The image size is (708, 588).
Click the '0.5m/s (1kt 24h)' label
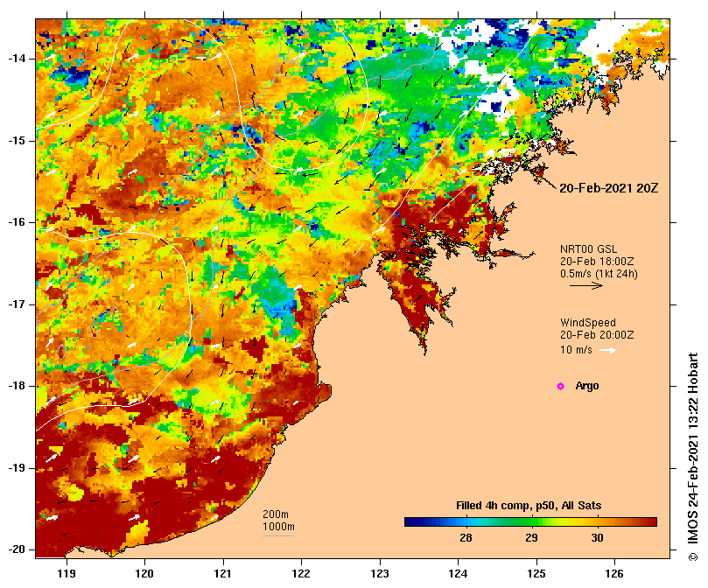click(x=599, y=274)
